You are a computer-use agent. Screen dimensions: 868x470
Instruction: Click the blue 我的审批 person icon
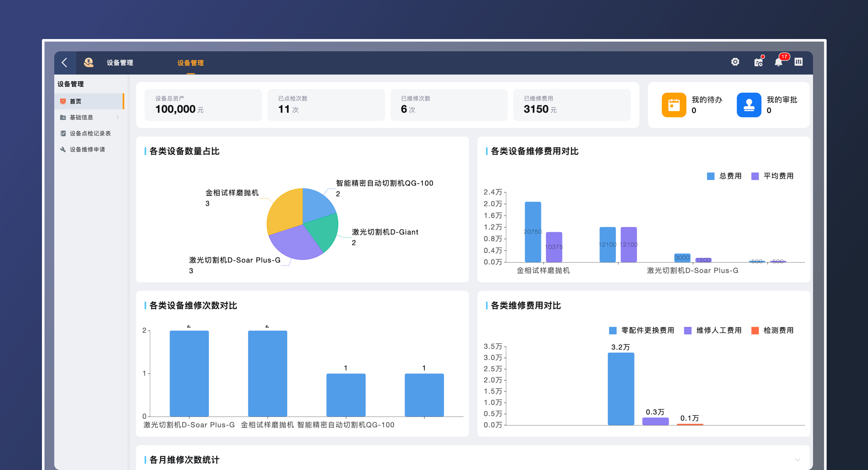click(749, 105)
